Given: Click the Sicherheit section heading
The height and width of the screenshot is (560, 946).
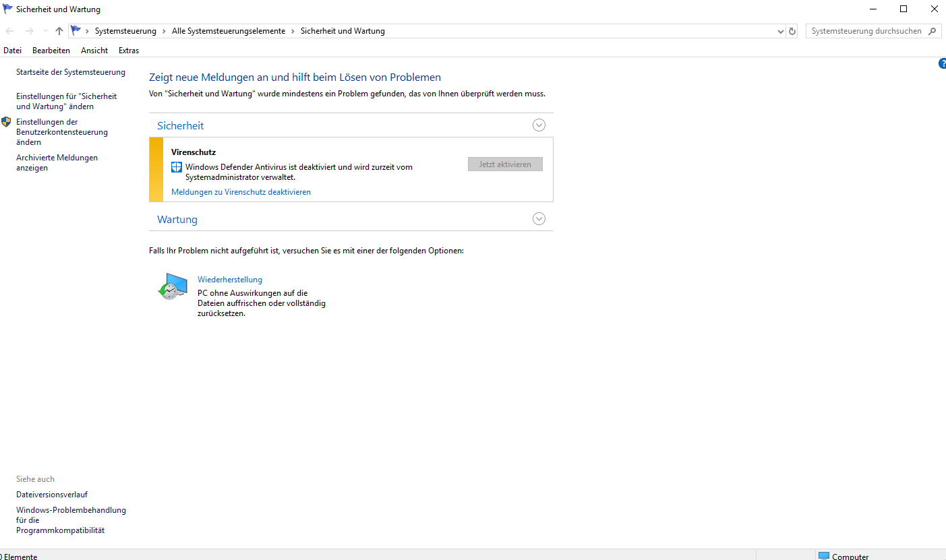Looking at the screenshot, I should click(180, 126).
